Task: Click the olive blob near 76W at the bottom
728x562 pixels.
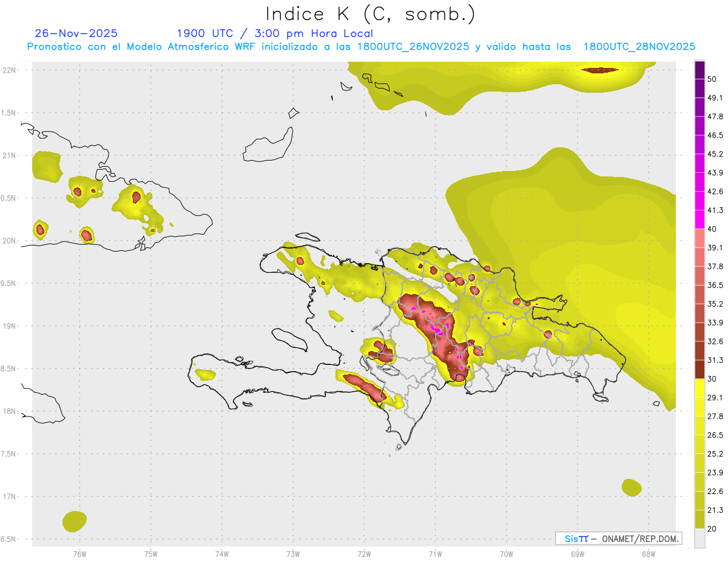Action: click(75, 521)
